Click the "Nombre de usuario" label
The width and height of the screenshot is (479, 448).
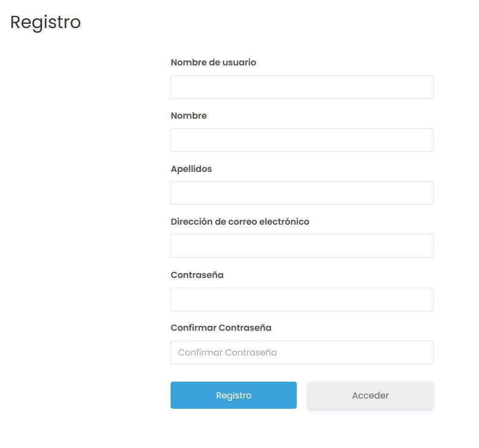pos(213,62)
